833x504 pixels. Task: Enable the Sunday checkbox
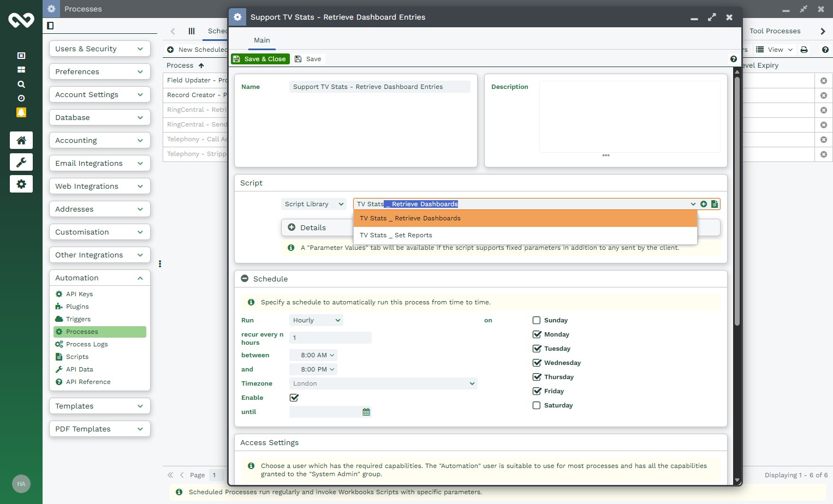537,320
